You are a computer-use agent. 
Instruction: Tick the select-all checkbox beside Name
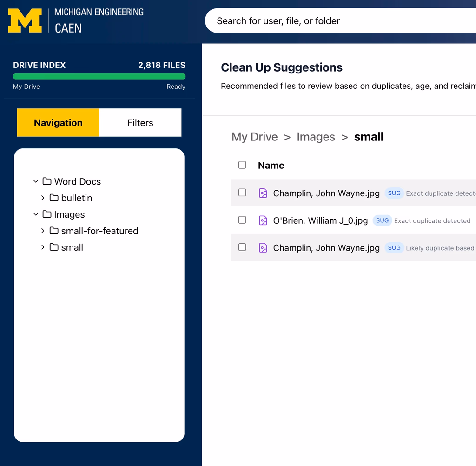(x=242, y=165)
